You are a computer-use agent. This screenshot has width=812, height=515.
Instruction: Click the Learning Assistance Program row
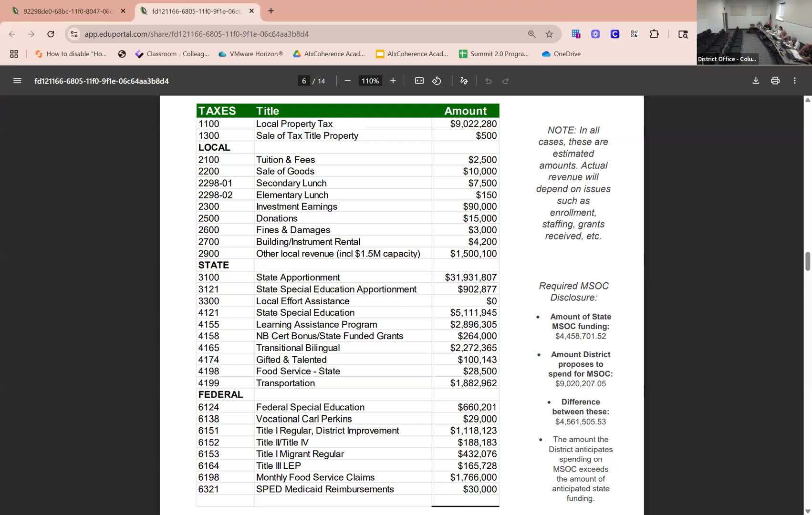click(348, 325)
